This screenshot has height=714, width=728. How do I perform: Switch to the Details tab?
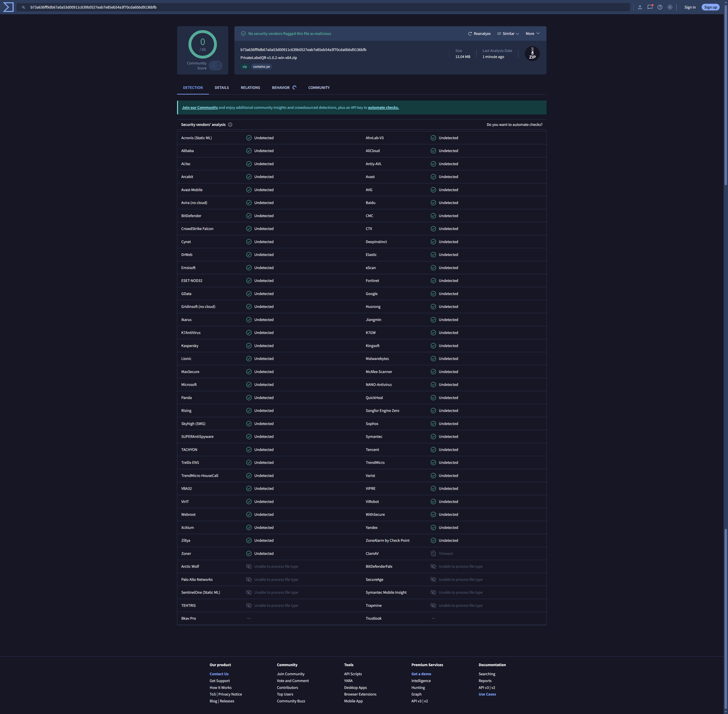click(222, 88)
